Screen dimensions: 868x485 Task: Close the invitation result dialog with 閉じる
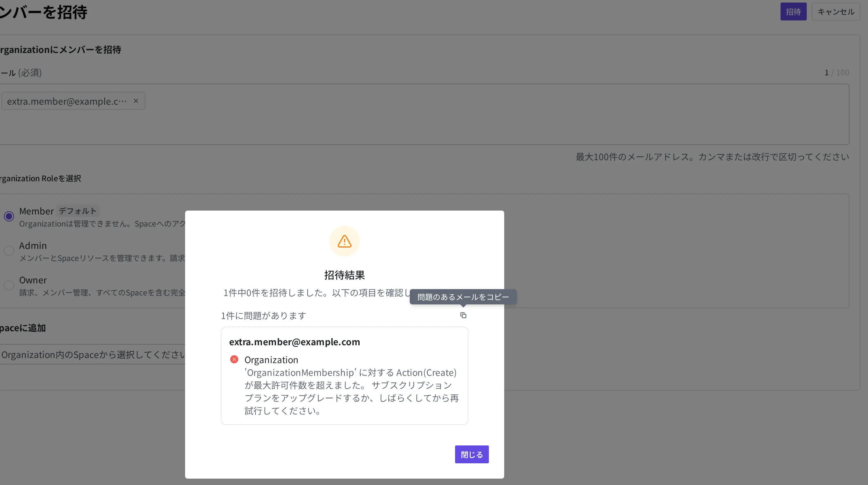click(472, 454)
